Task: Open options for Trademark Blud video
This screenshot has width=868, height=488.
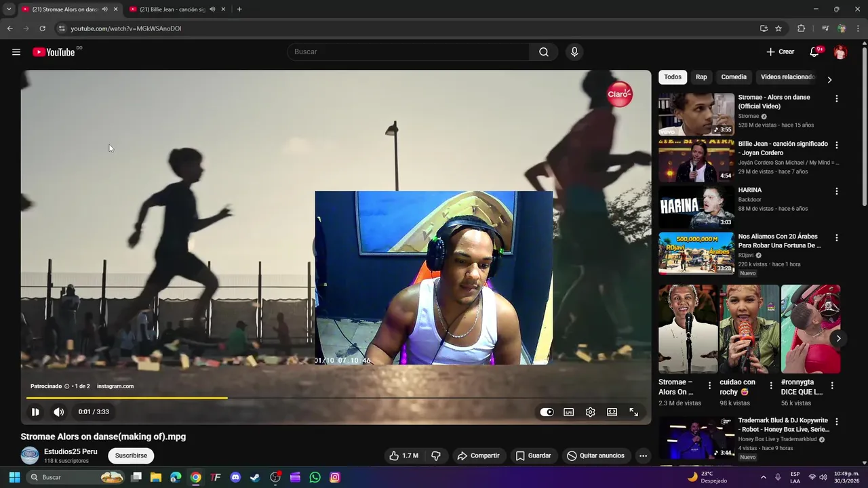Action: coord(836,422)
